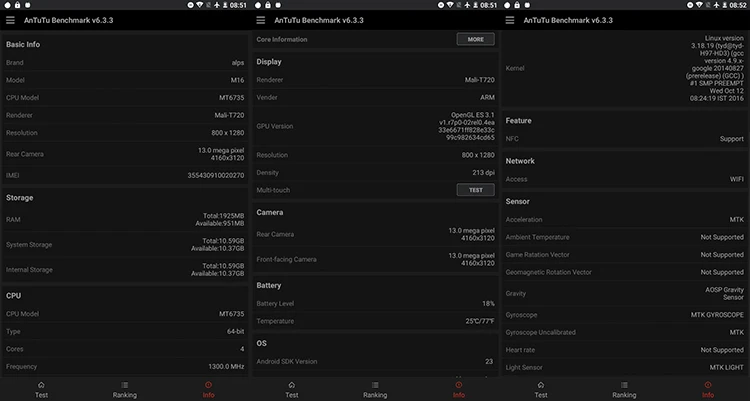Open Ranking tab in left screen

tap(124, 390)
